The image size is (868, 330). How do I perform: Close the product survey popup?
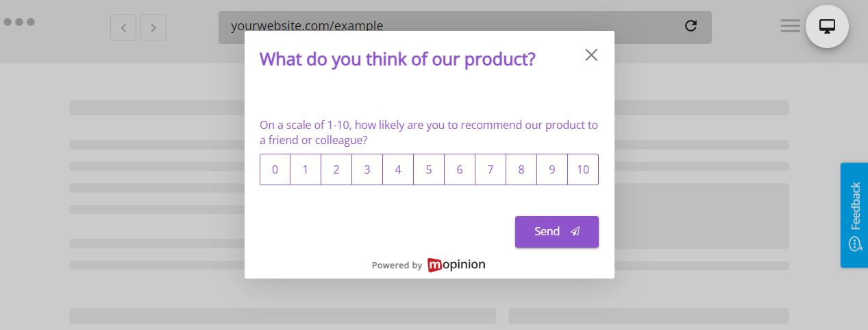point(591,55)
